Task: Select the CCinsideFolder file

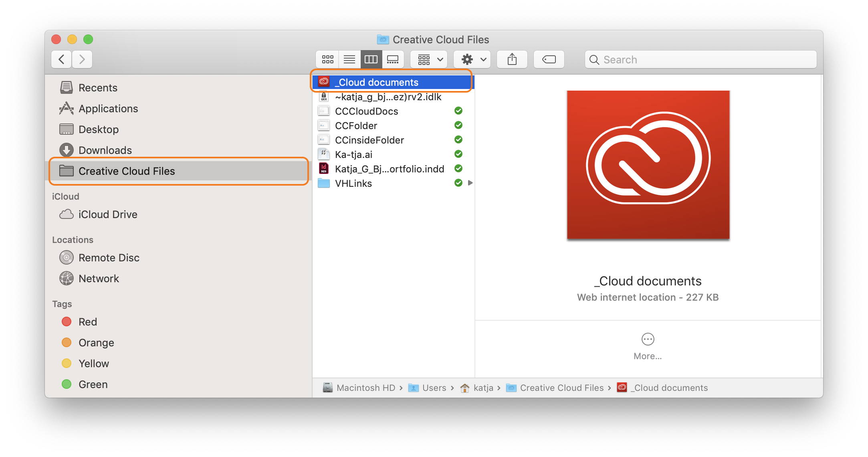Action: click(393, 140)
